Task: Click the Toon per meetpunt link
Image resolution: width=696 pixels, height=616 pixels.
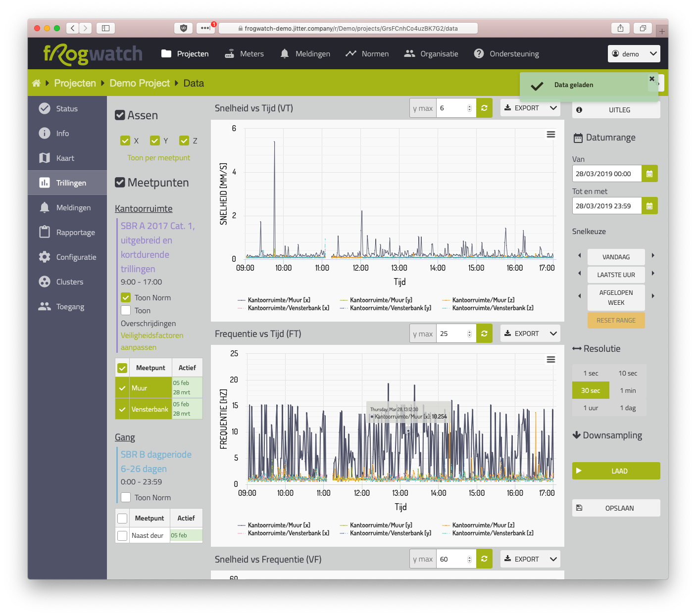Action: click(159, 158)
